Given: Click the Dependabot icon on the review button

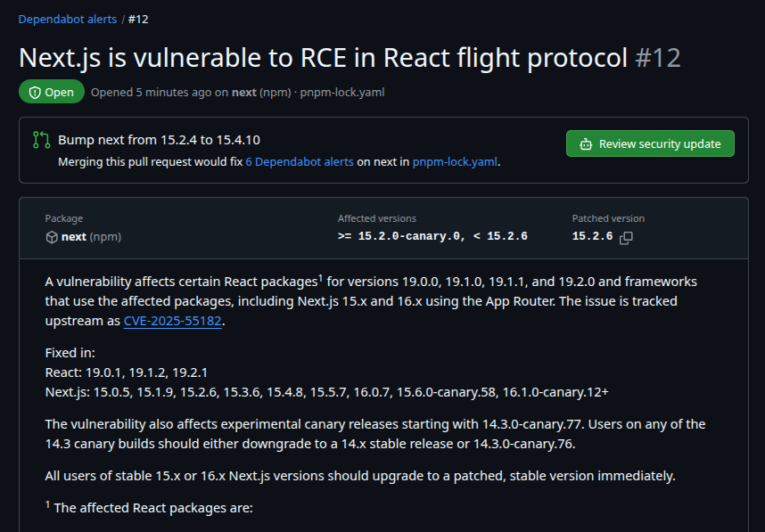Looking at the screenshot, I should tap(586, 143).
